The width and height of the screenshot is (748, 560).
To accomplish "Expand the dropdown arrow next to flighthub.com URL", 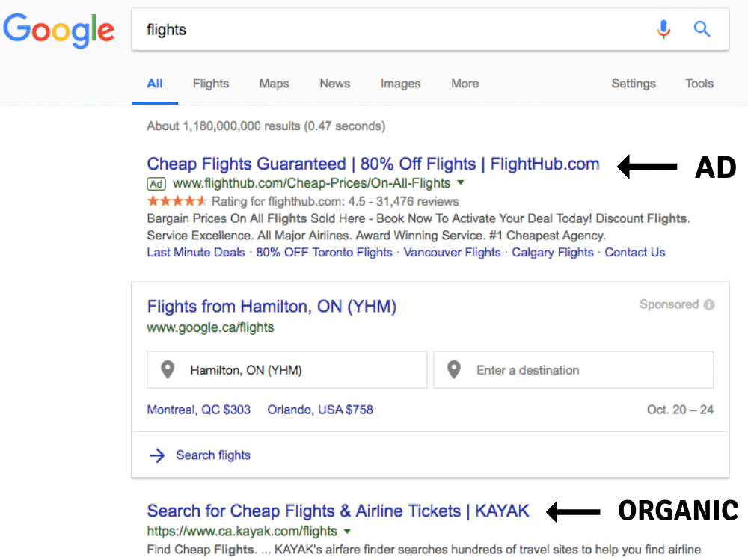I will [x=462, y=183].
